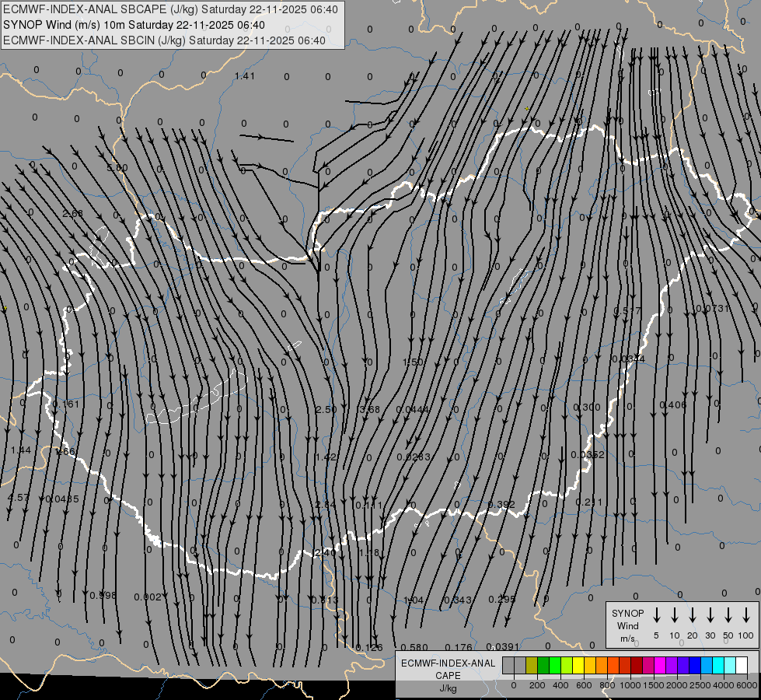Click the 800 tick label in CAPE legend
The height and width of the screenshot is (700, 761).
coord(607,685)
